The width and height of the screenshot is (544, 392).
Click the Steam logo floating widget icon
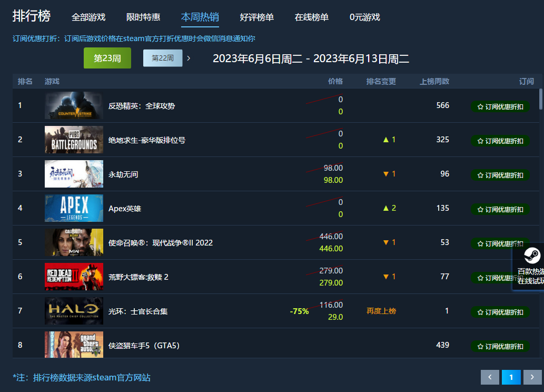pyautogui.click(x=532, y=256)
